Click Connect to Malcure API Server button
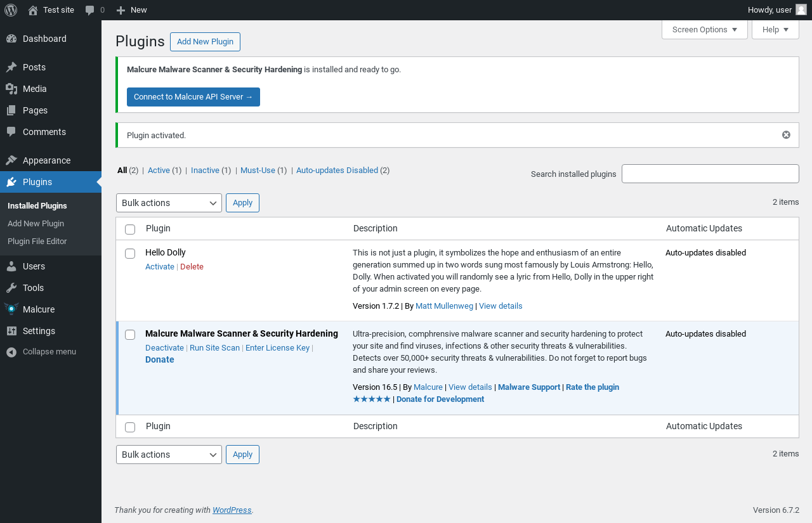This screenshot has width=812, height=523. (x=193, y=97)
